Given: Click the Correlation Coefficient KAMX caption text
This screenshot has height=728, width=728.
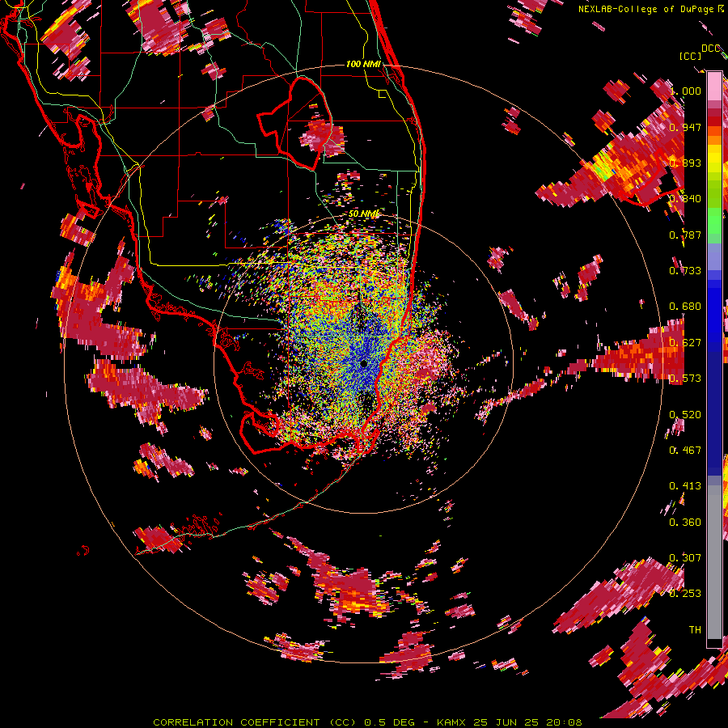Looking at the screenshot, I should [367, 722].
